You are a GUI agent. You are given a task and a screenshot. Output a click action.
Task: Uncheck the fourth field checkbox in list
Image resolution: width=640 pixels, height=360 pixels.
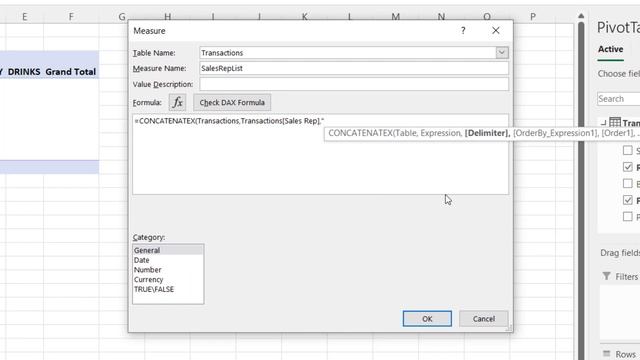[628, 200]
